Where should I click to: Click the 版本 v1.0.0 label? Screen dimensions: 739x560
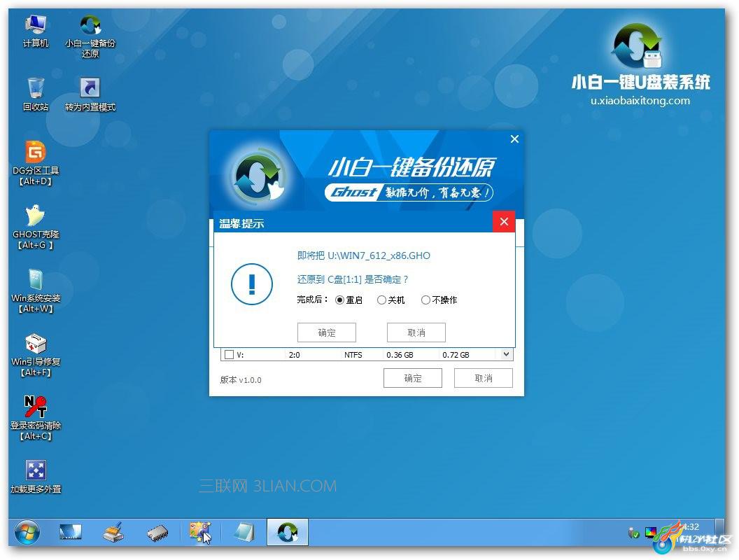[x=240, y=380]
